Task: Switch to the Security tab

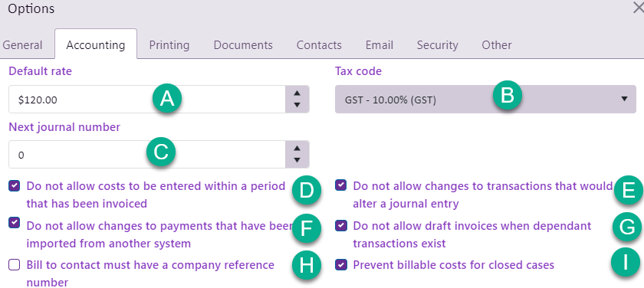Action: pyautogui.click(x=438, y=44)
